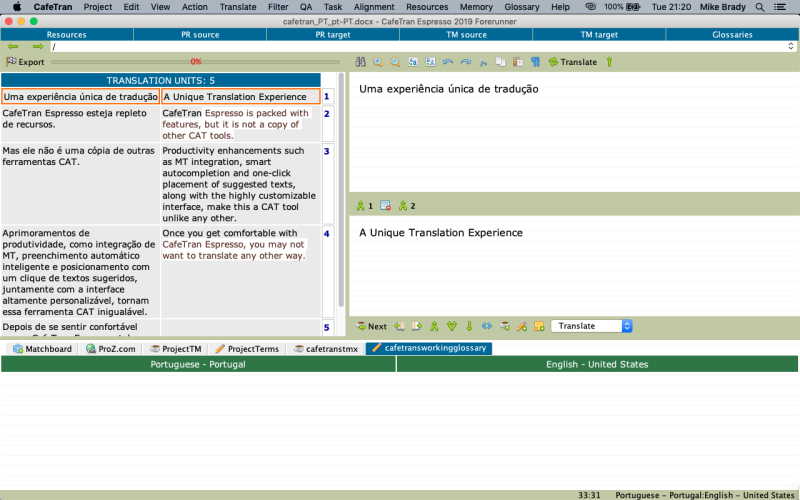Viewport: 800px width, 500px height.
Task: Click the Translate button with green arrows
Action: coord(572,62)
